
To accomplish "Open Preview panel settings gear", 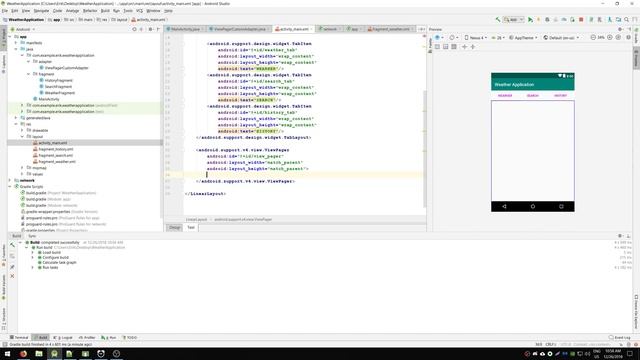I will pyautogui.click(x=620, y=29).
